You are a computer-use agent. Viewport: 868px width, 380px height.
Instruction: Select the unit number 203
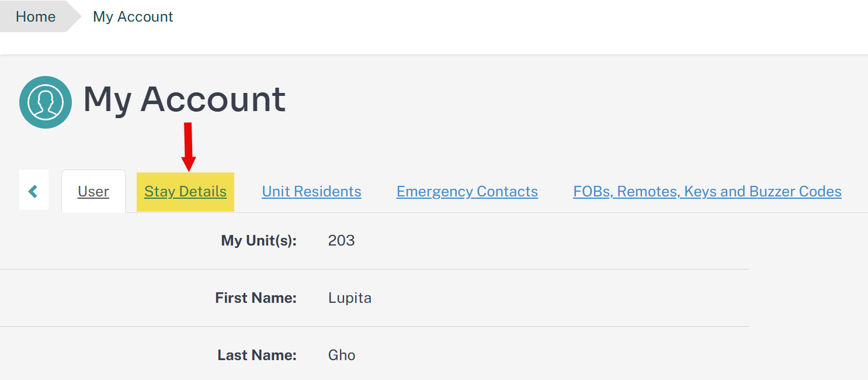(342, 240)
